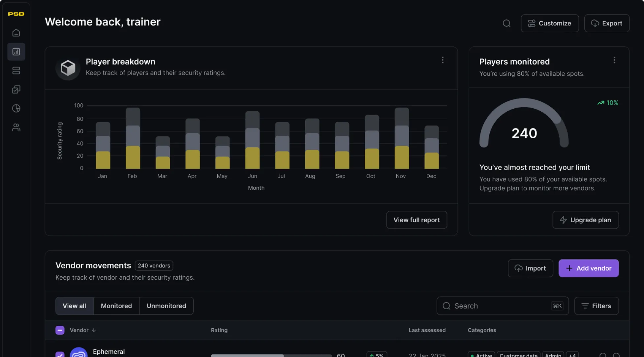Open the Player breakdown kebab menu
The width and height of the screenshot is (644, 357).
(x=443, y=60)
